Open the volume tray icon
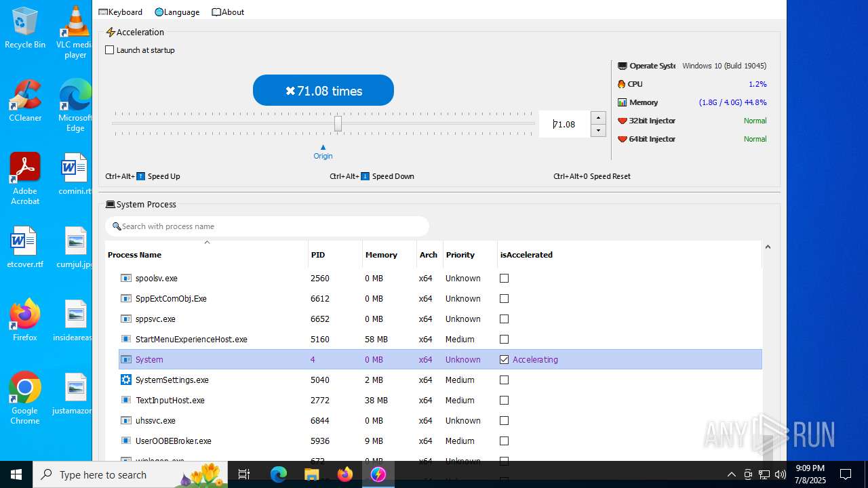 click(x=781, y=474)
